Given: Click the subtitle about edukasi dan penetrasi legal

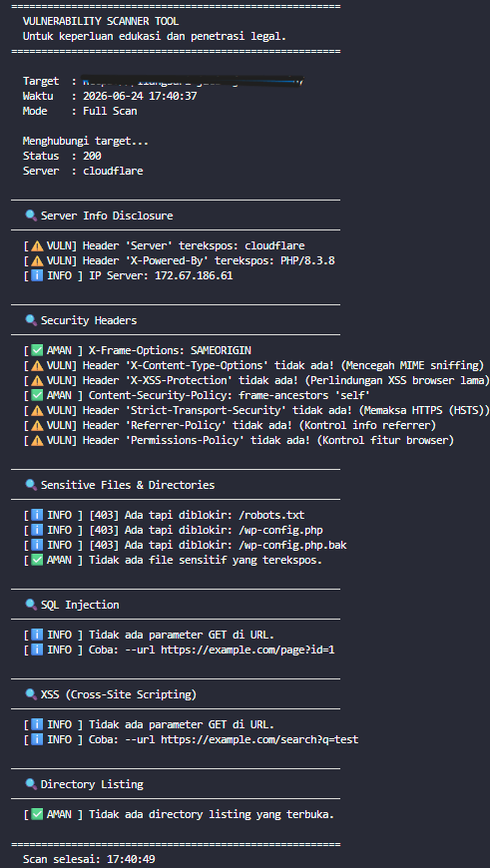Looking at the screenshot, I should [155, 37].
